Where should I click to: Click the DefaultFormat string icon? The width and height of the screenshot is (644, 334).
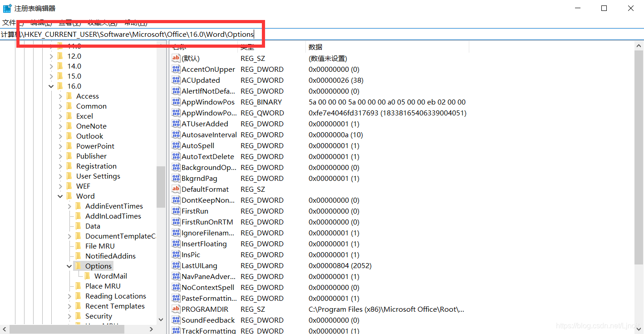pyautogui.click(x=176, y=189)
